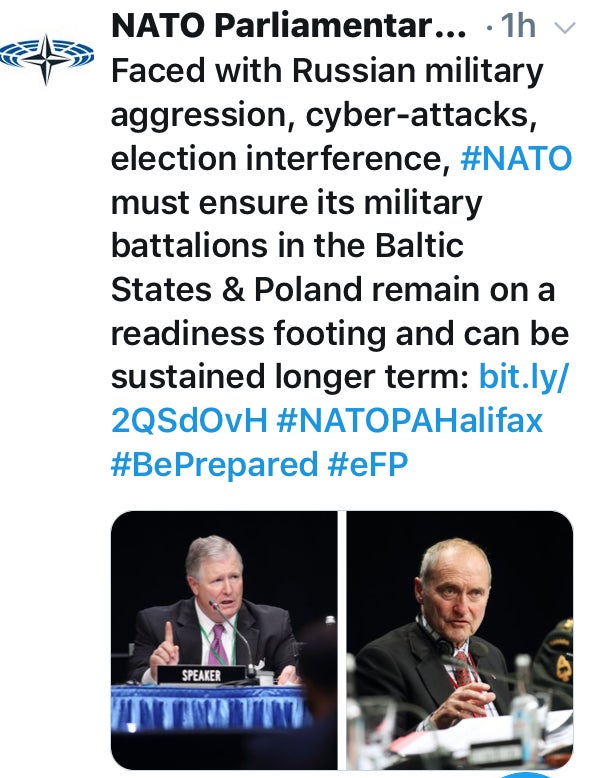The height and width of the screenshot is (778, 606).
Task: Tap the tweet line 'States & Poland remain on a'
Action: 333,289
